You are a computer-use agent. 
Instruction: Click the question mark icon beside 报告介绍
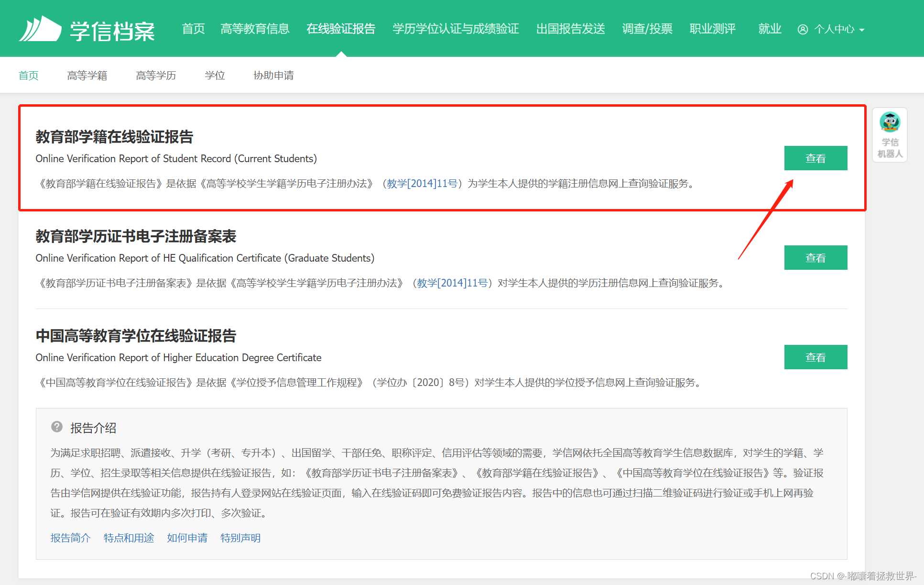coord(57,427)
